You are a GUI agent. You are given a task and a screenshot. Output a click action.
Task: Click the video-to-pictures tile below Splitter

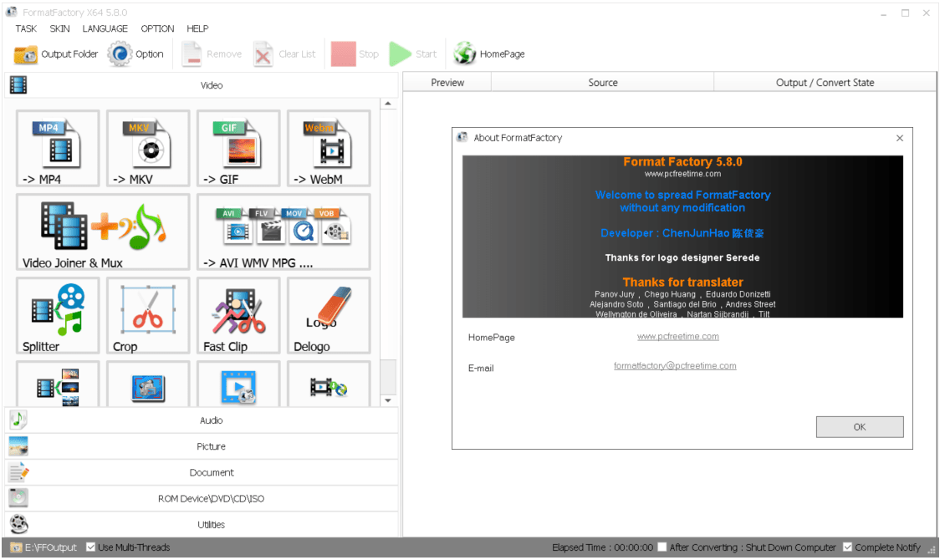tap(58, 384)
